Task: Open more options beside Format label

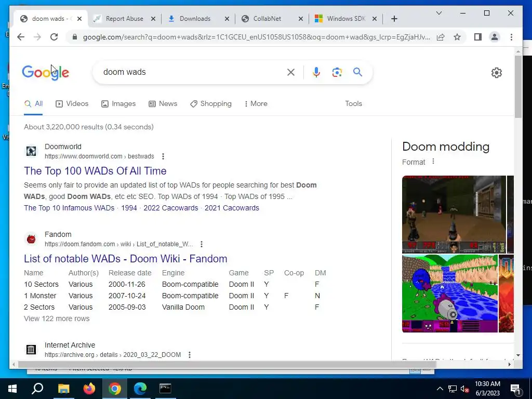Action: (x=433, y=162)
